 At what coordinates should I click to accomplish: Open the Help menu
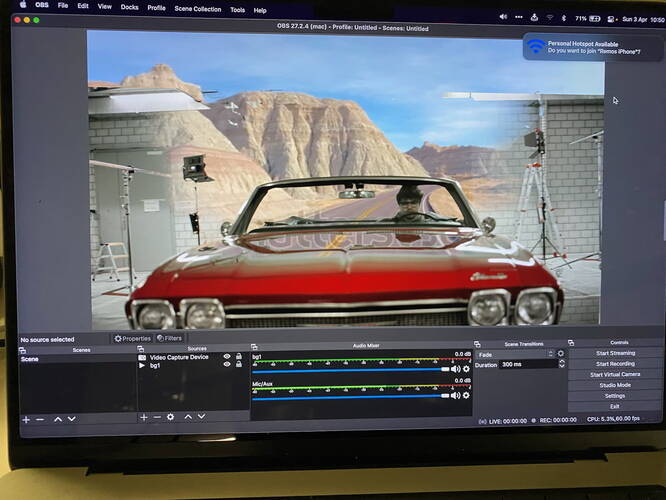tap(260, 11)
